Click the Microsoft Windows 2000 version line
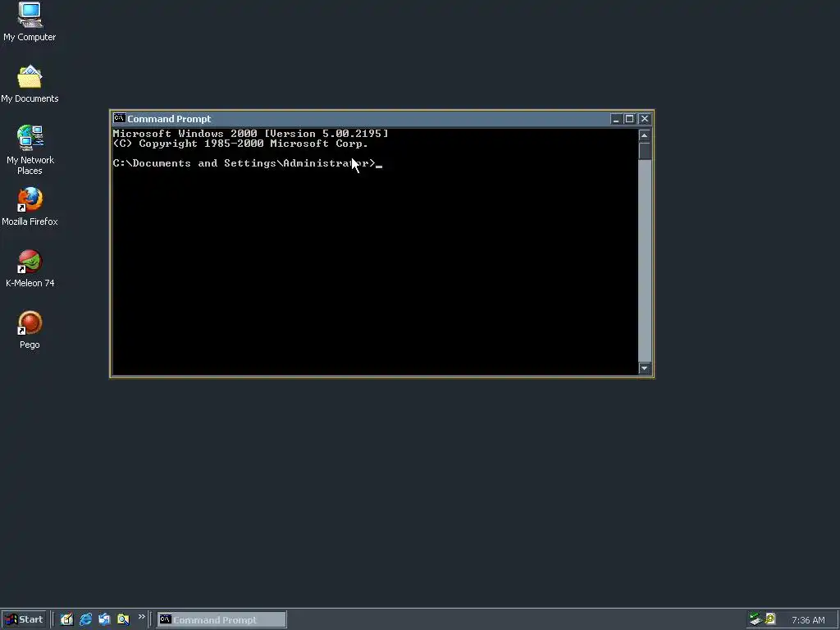Viewport: 840px width, 630px height. click(x=250, y=134)
